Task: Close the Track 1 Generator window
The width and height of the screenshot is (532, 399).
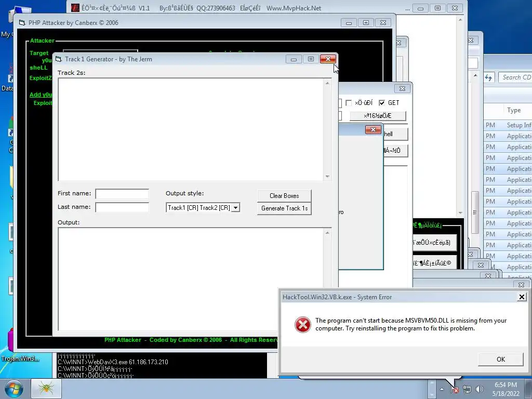Action: [x=328, y=59]
